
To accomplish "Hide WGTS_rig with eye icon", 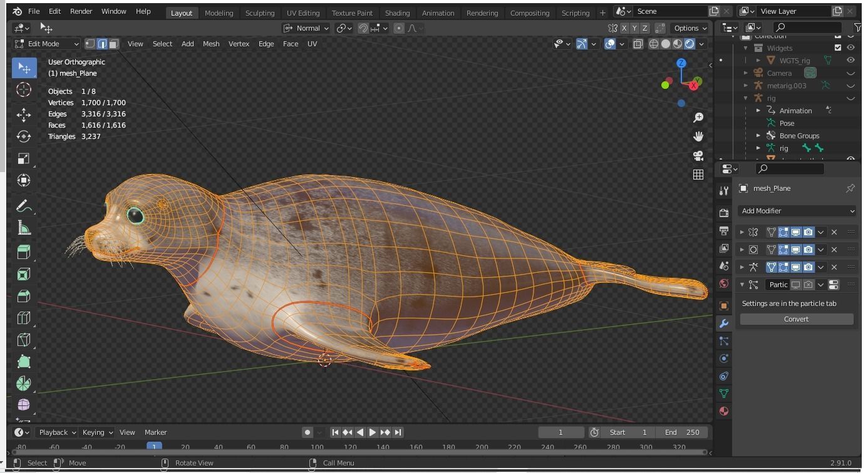I will [850, 60].
